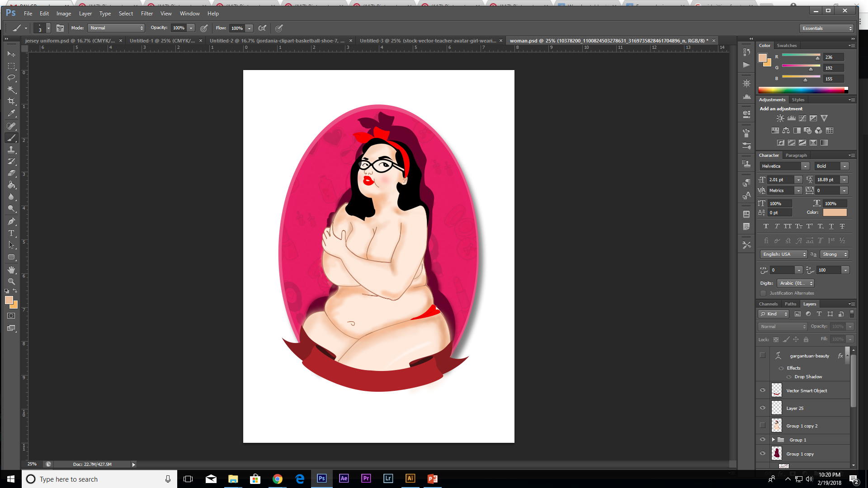Select the Paint Bucket tool
868x488 pixels.
point(11,185)
